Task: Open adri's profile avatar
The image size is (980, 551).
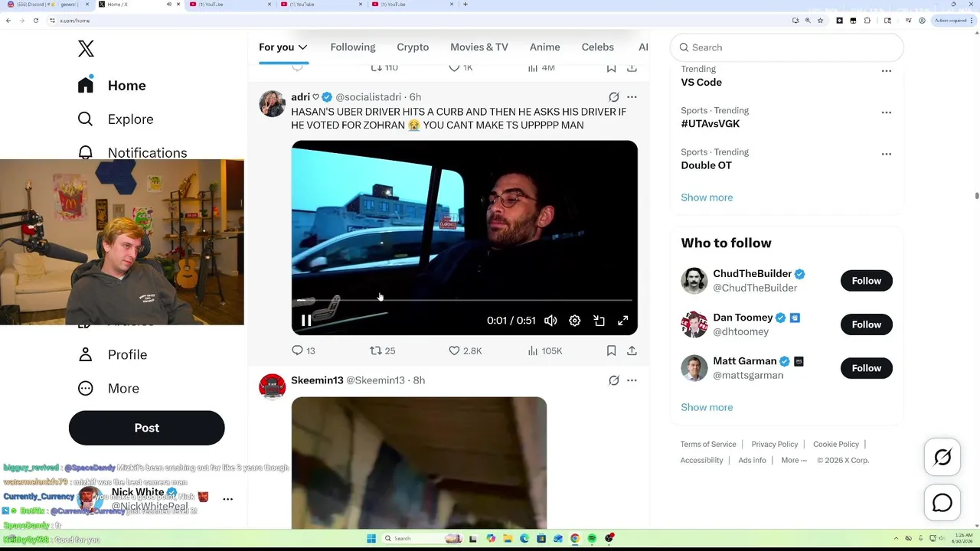Action: pyautogui.click(x=272, y=103)
